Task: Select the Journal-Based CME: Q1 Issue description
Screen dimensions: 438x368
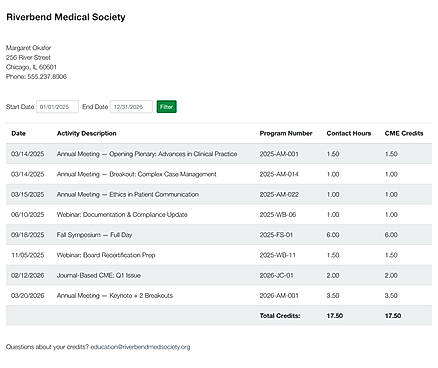Action: click(x=99, y=275)
